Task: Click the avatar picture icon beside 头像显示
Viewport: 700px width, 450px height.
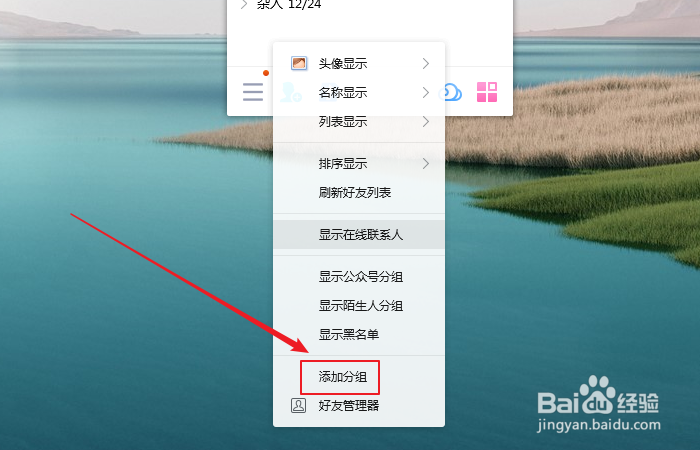Action: (299, 63)
